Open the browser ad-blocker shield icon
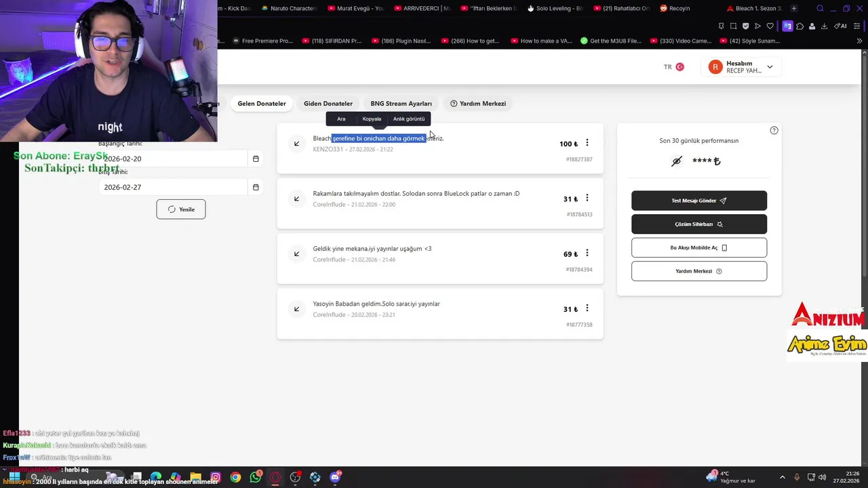Viewport: 868px width, 488px height. pyautogui.click(x=745, y=26)
